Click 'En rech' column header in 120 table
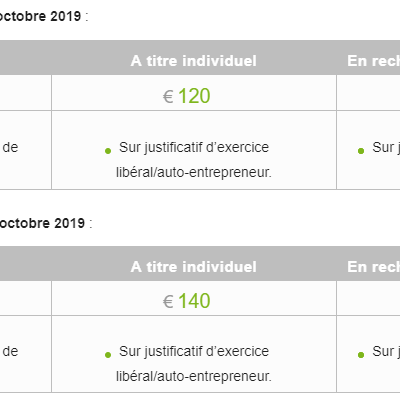 point(373,61)
